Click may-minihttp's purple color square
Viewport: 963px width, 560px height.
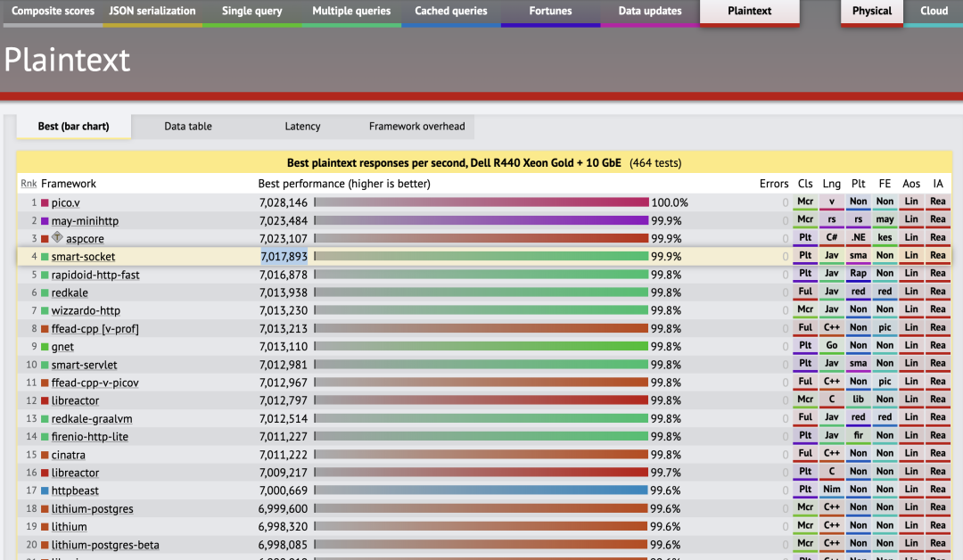click(45, 220)
